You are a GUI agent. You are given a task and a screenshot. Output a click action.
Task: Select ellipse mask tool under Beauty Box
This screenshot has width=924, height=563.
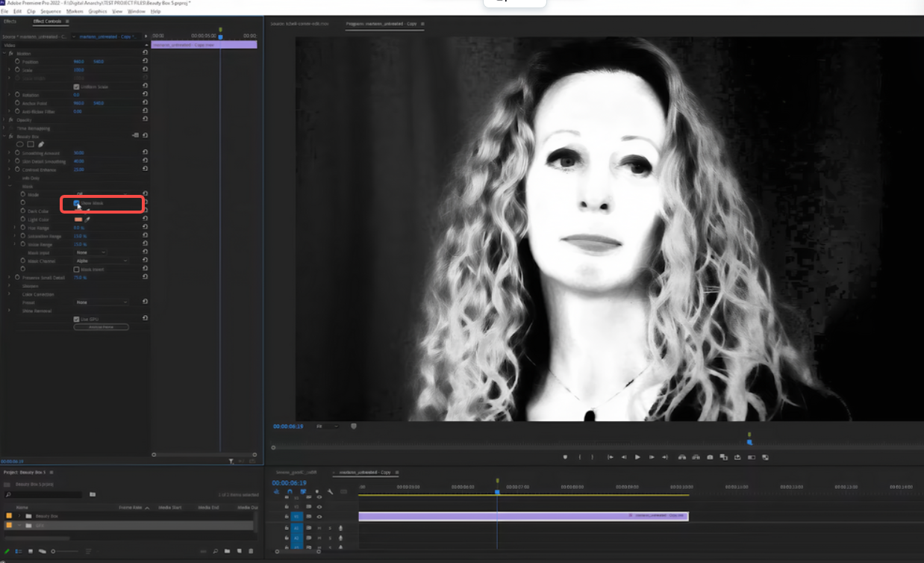pos(21,145)
